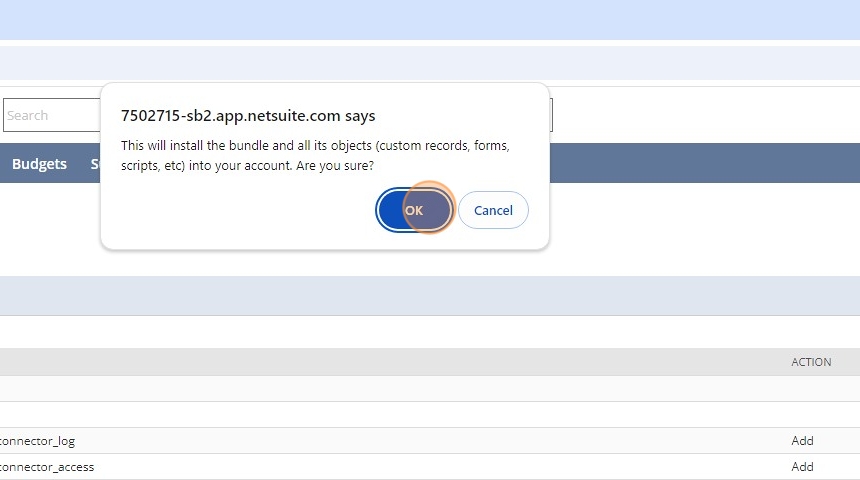Click into the Search field
The width and height of the screenshot is (860, 480).
pyautogui.click(x=50, y=115)
